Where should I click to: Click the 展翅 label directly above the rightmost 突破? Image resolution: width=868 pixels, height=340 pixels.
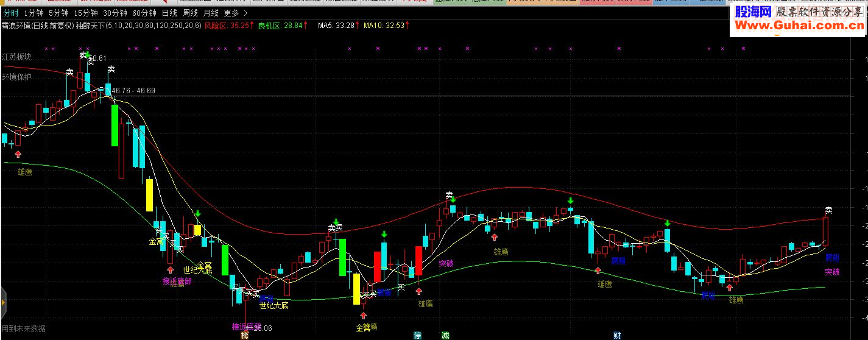[x=832, y=258]
